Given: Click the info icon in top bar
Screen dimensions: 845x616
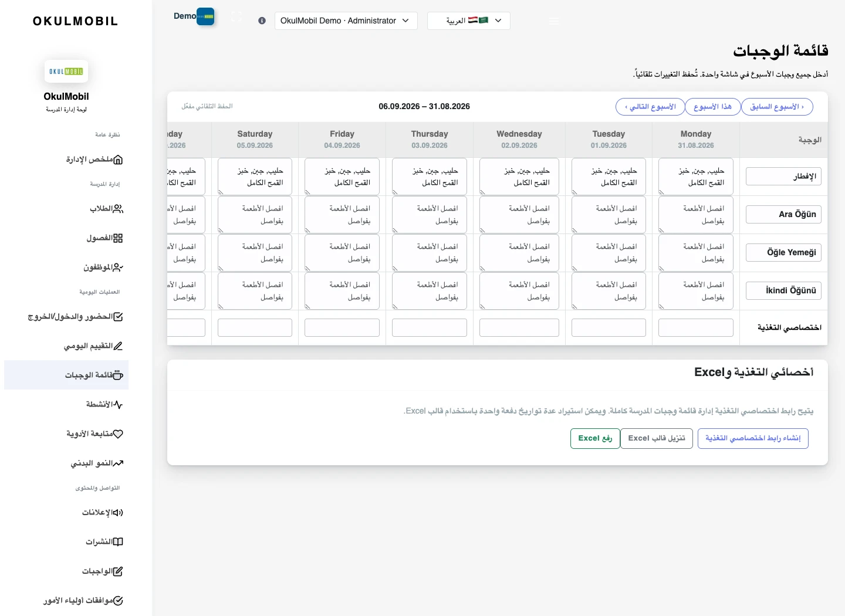Looking at the screenshot, I should [262, 21].
